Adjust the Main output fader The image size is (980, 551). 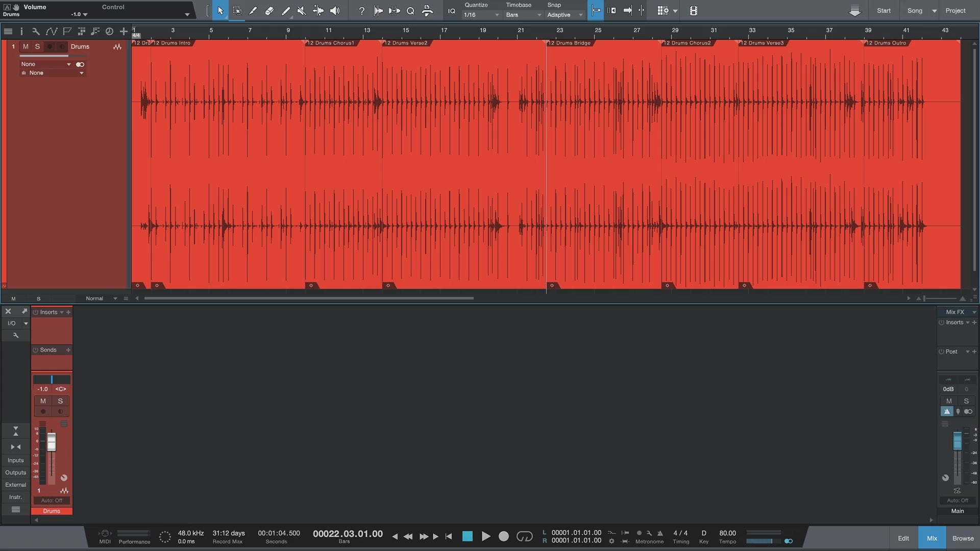(958, 441)
